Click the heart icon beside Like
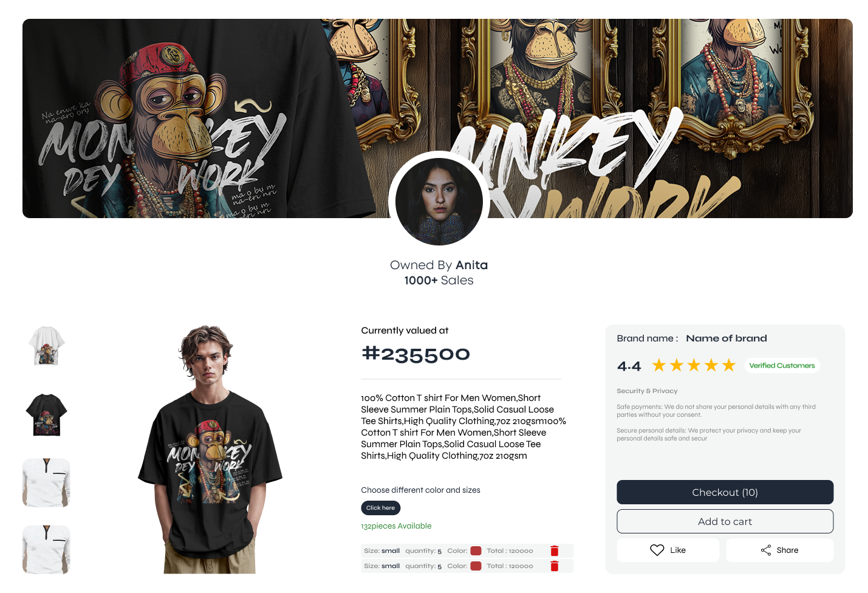 pos(657,550)
